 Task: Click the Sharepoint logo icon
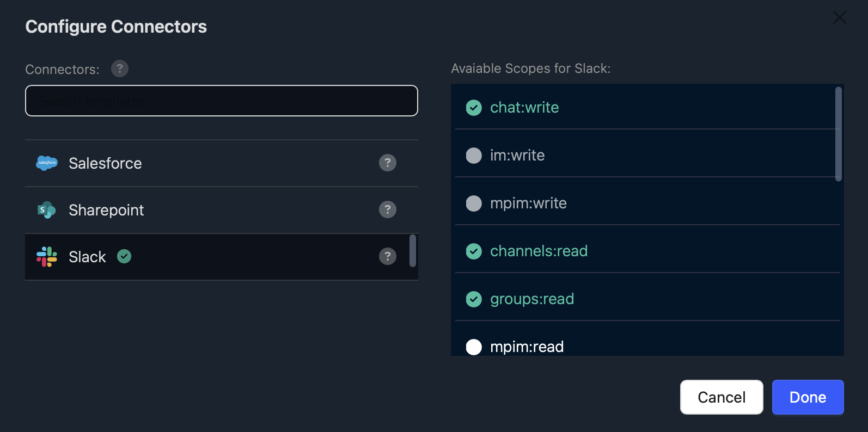click(46, 210)
